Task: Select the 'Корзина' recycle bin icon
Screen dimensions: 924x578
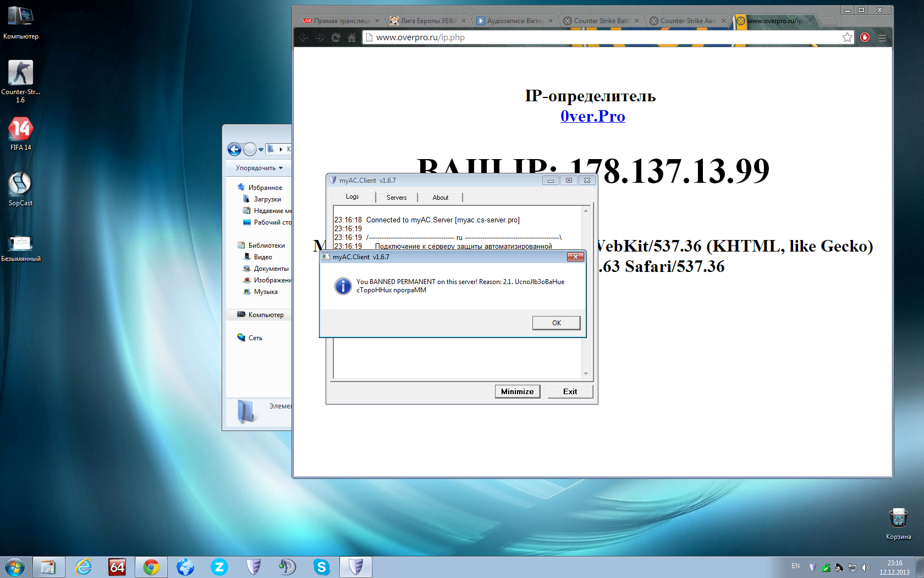Action: click(x=898, y=524)
